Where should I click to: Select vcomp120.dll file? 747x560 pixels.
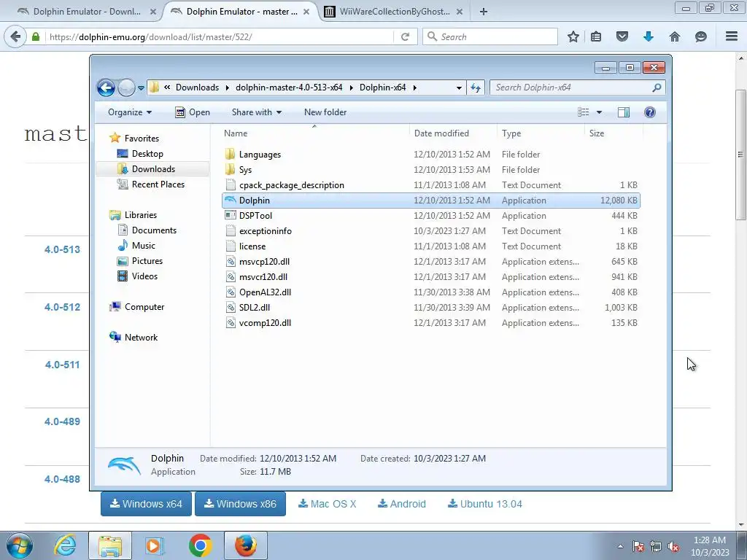(x=430, y=322)
